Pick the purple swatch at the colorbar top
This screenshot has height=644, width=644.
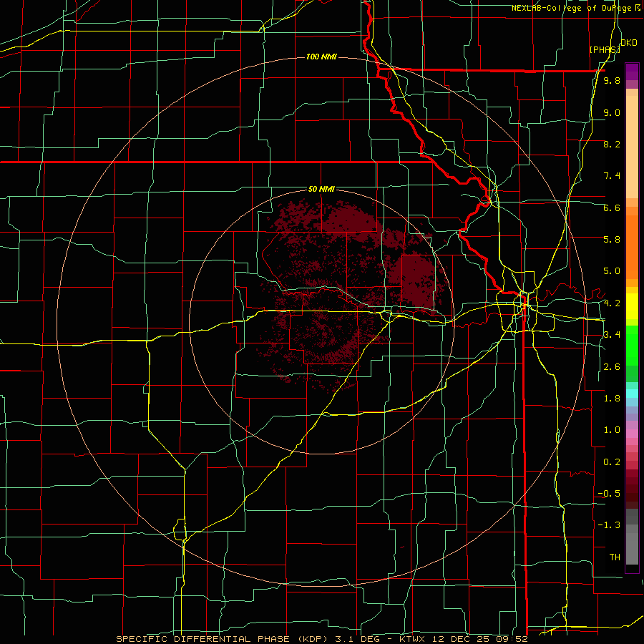(x=632, y=72)
